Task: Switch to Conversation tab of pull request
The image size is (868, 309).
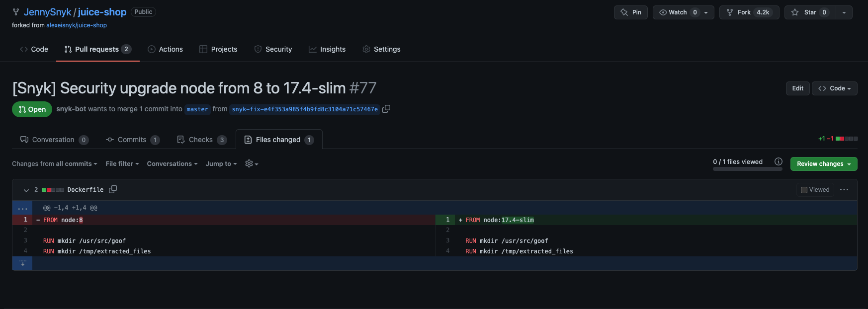Action: [54, 140]
